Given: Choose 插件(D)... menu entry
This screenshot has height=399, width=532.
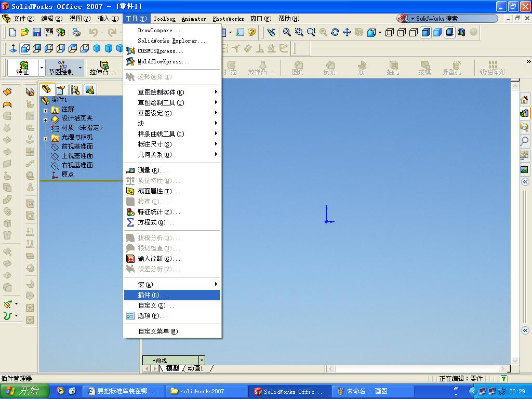Looking at the screenshot, I should (172, 295).
